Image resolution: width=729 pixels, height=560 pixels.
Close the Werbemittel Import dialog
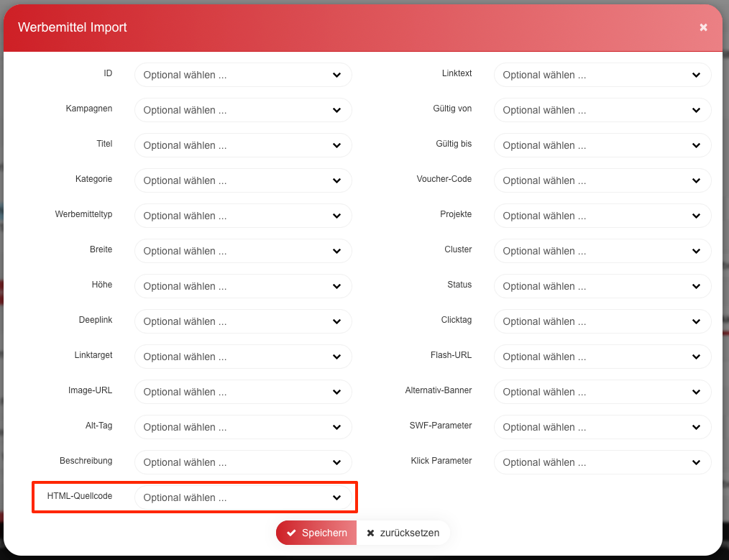[703, 27]
